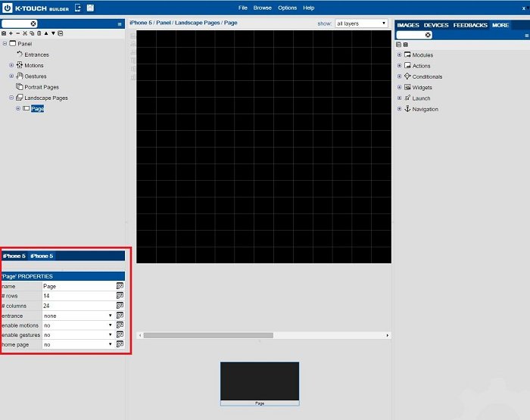
Task: Expand the Conditionals library node
Action: [399, 76]
